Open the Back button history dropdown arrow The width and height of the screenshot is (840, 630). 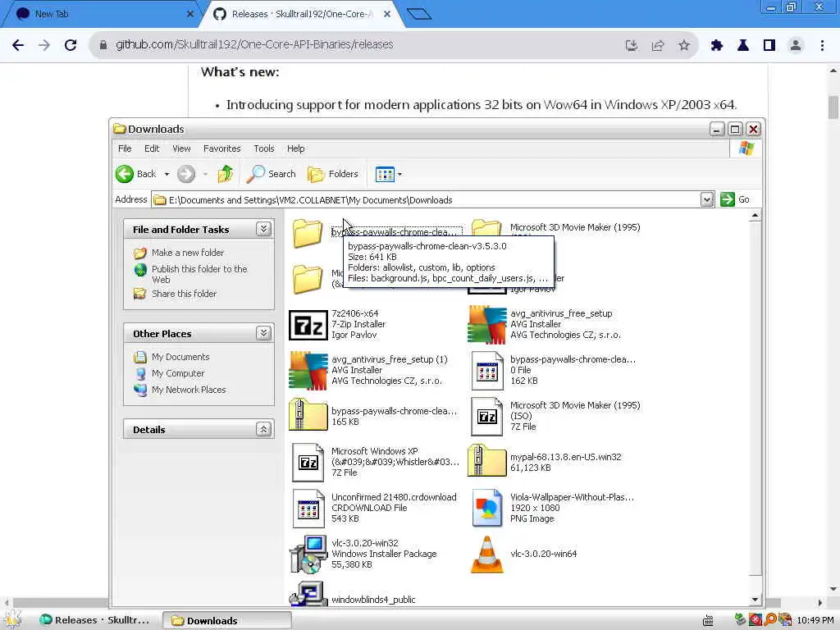click(167, 174)
